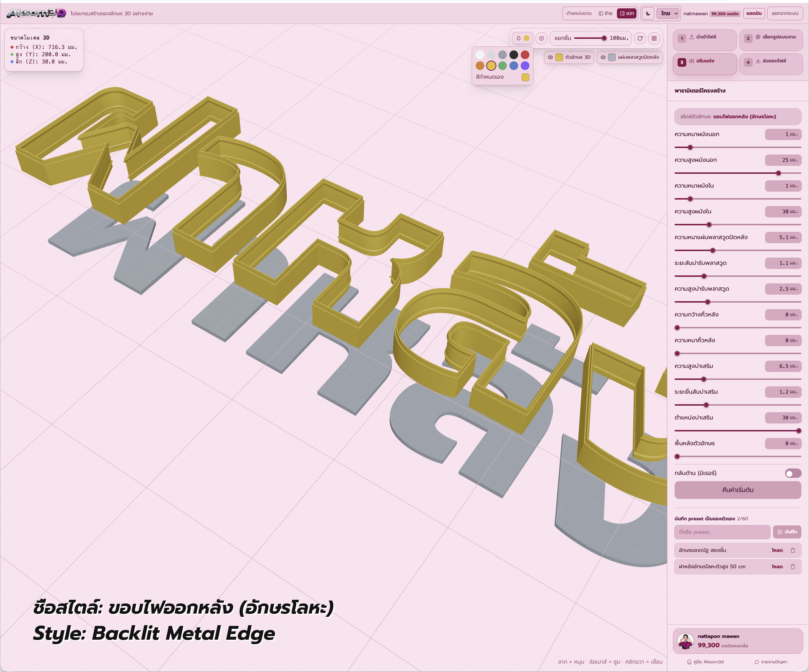Pick the red color swatch
The height and width of the screenshot is (672, 809).
525,55
